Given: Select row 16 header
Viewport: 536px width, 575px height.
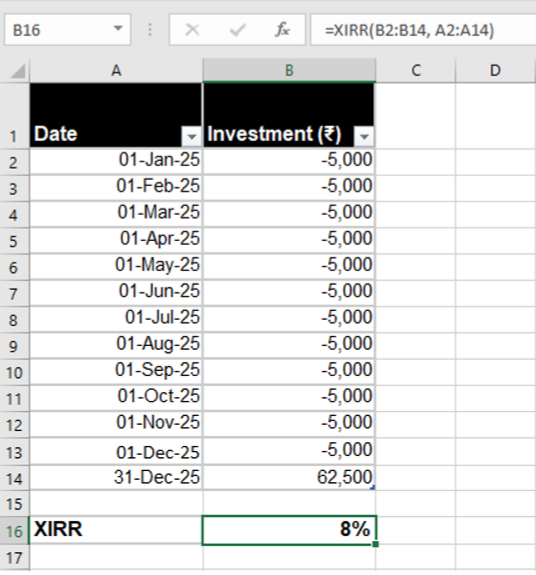Looking at the screenshot, I should tap(14, 531).
